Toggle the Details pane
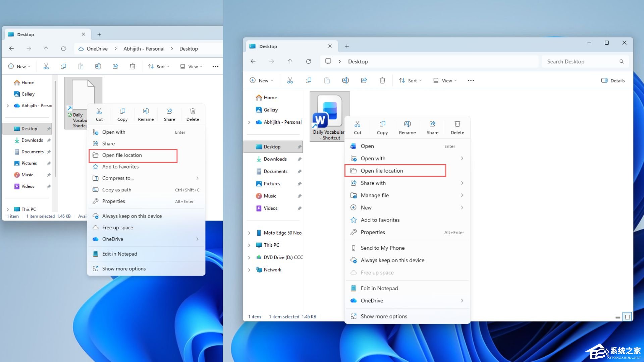The width and height of the screenshot is (644, 362). click(612, 80)
